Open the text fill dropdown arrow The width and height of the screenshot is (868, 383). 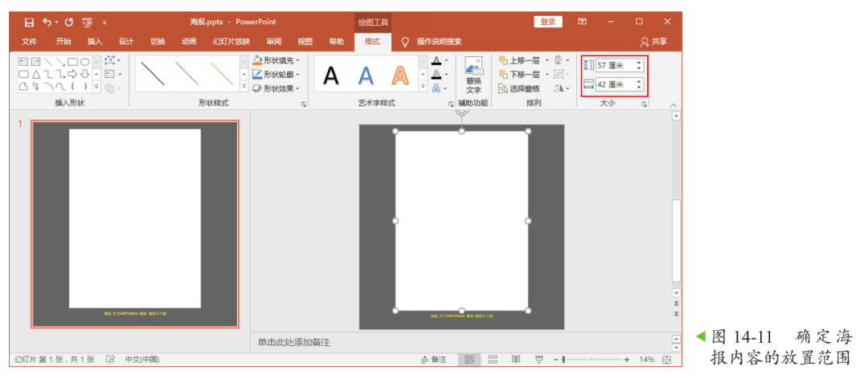point(446,60)
